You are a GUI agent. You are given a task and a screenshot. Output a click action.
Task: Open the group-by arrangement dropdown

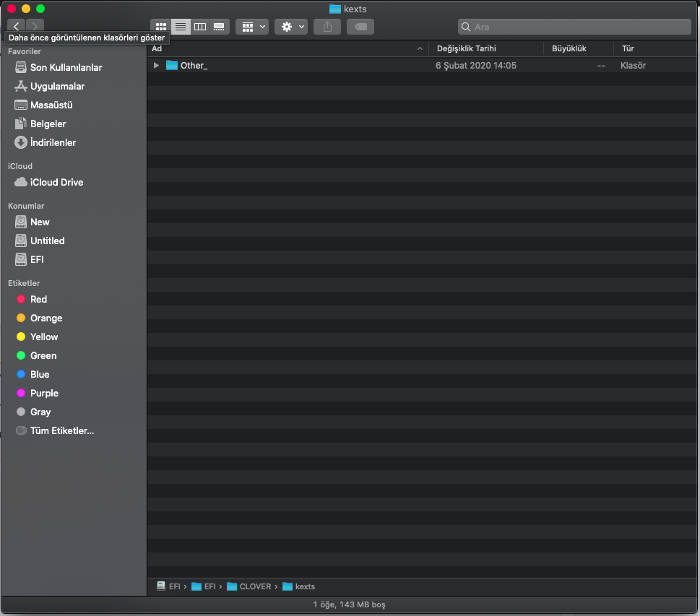[x=252, y=27]
